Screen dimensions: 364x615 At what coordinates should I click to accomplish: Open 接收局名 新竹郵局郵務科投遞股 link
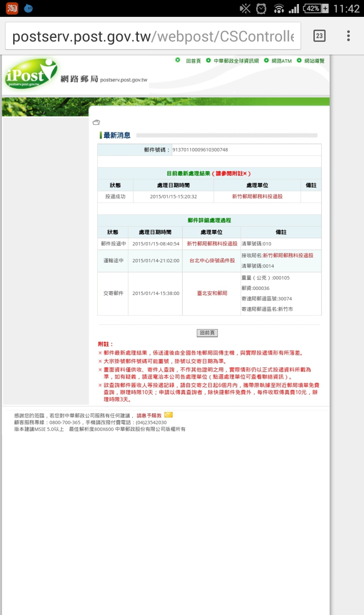(288, 255)
